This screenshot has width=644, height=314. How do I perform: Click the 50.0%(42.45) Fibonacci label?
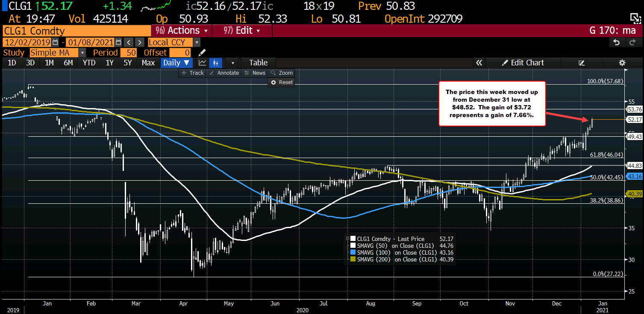click(x=607, y=177)
